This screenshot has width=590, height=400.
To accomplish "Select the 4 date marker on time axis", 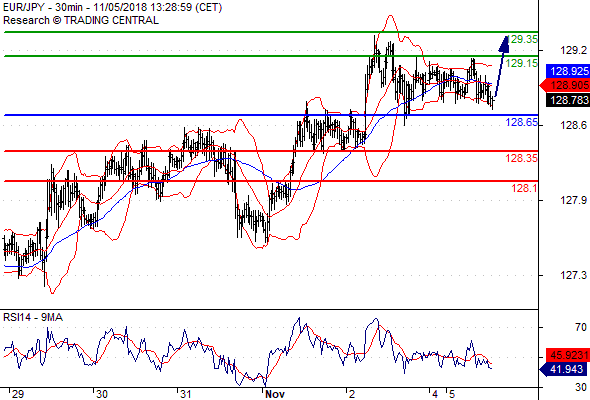I will click(x=435, y=394).
